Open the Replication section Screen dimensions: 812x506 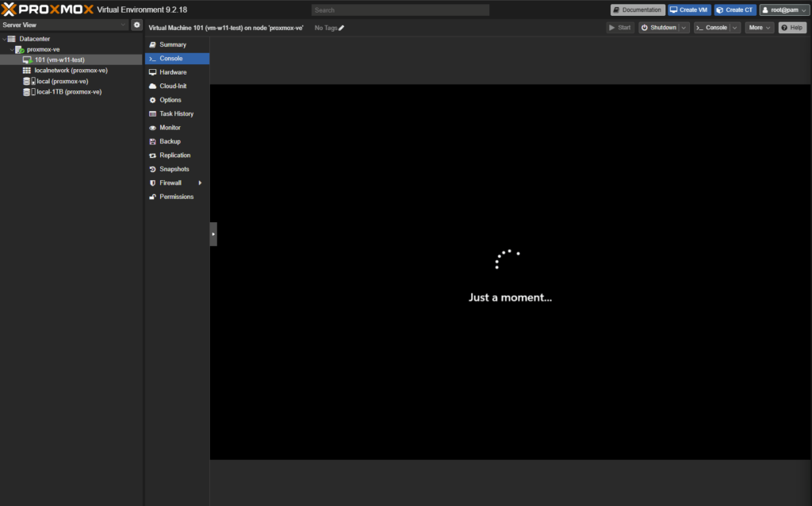(177, 155)
